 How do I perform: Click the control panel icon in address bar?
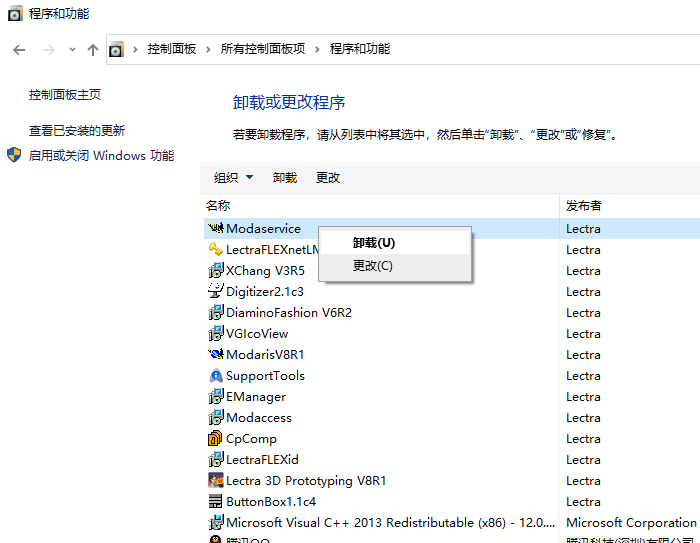117,49
